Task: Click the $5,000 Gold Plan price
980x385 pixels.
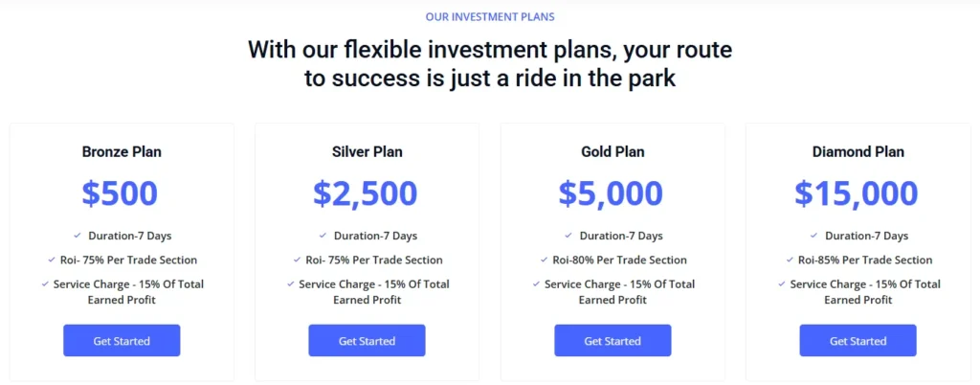Action: click(x=611, y=192)
